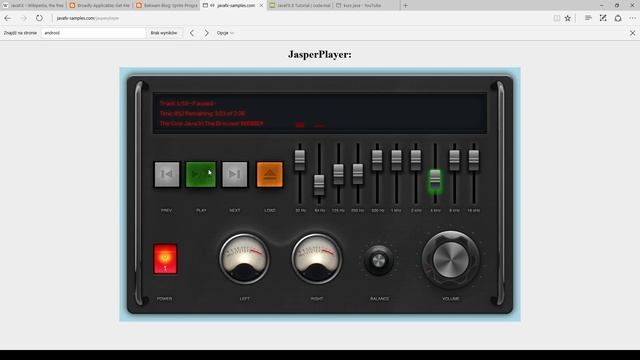Image resolution: width=640 pixels, height=360 pixels.
Task: Click the green PLAY button
Action: pyautogui.click(x=201, y=174)
